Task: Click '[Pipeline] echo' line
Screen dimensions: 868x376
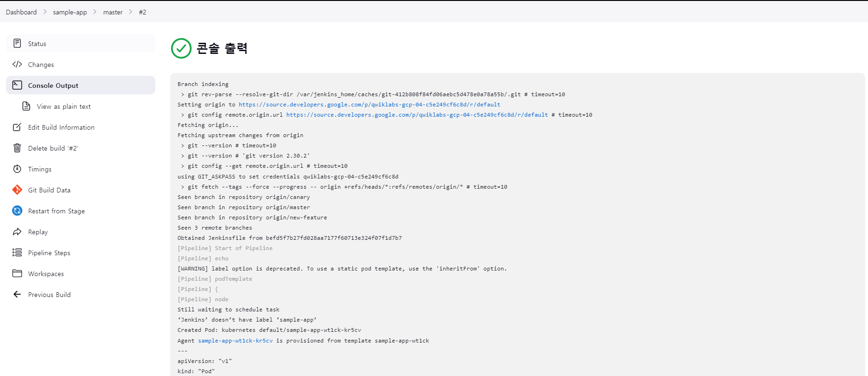Action: (x=203, y=258)
